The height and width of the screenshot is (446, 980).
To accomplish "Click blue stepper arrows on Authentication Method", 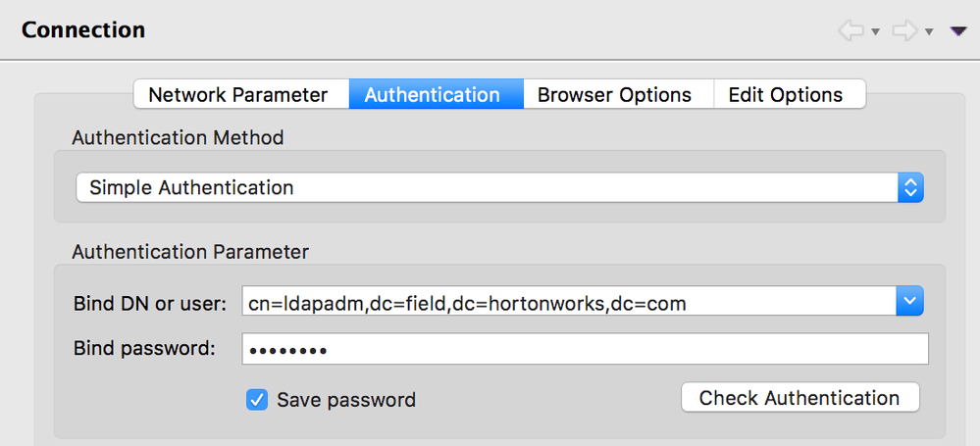I will [910, 187].
